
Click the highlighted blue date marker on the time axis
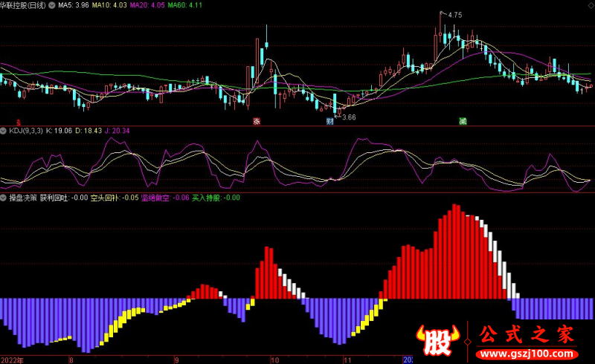[408, 360]
